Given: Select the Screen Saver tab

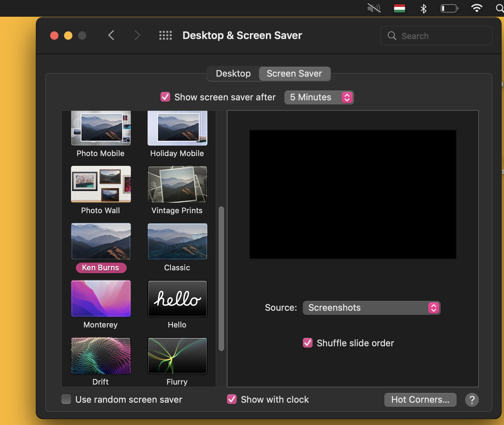Looking at the screenshot, I should [294, 74].
